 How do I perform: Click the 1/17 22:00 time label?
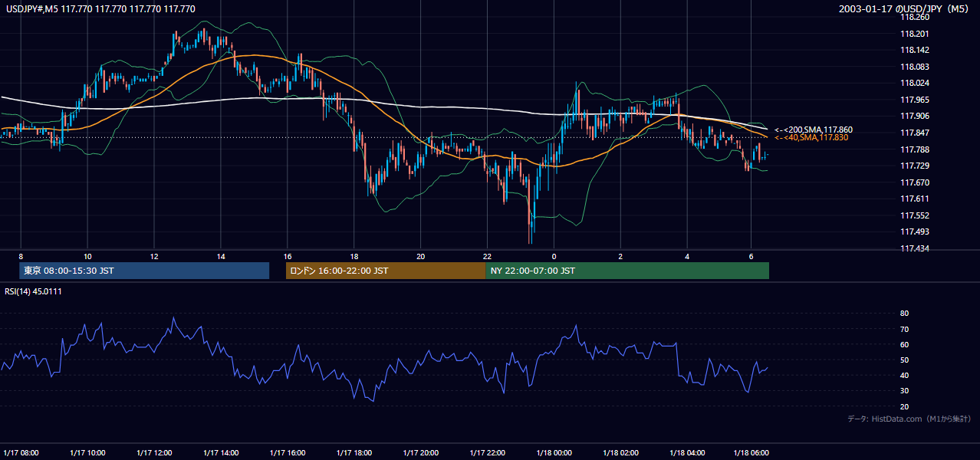coord(488,452)
